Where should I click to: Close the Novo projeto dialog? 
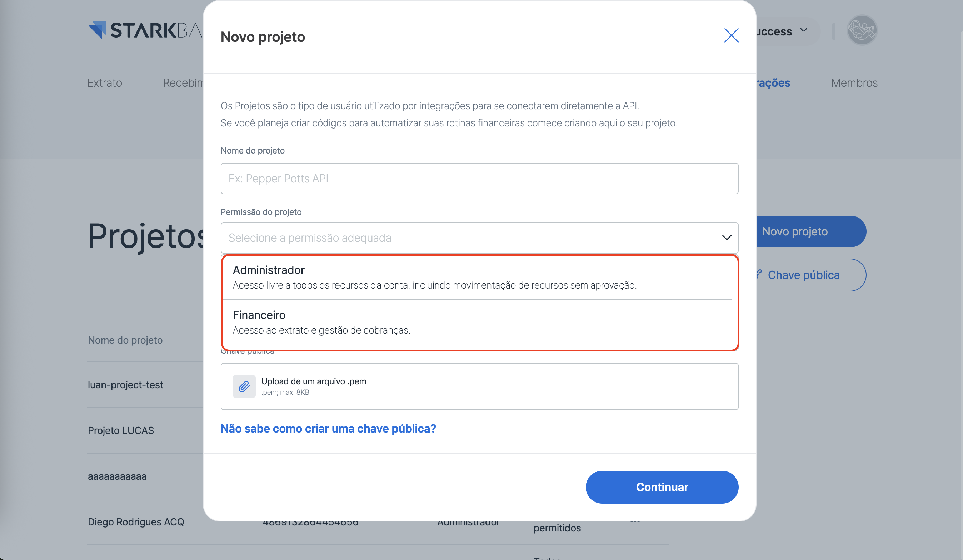point(731,35)
